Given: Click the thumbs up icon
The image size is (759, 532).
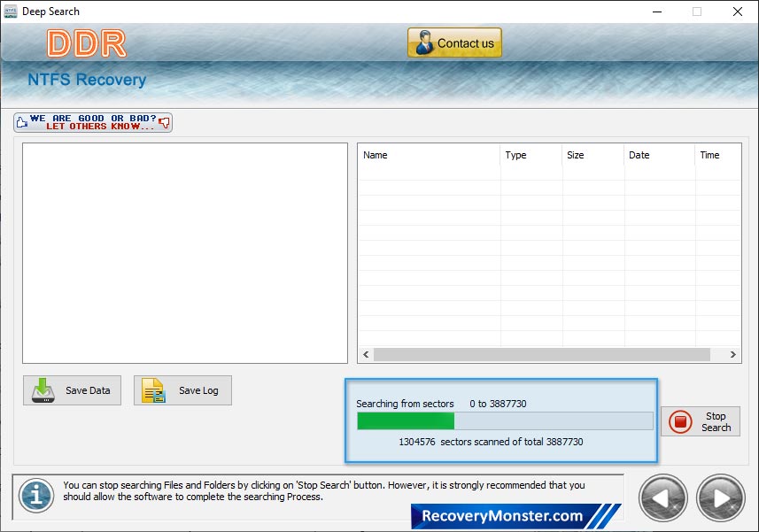Looking at the screenshot, I should (22, 122).
